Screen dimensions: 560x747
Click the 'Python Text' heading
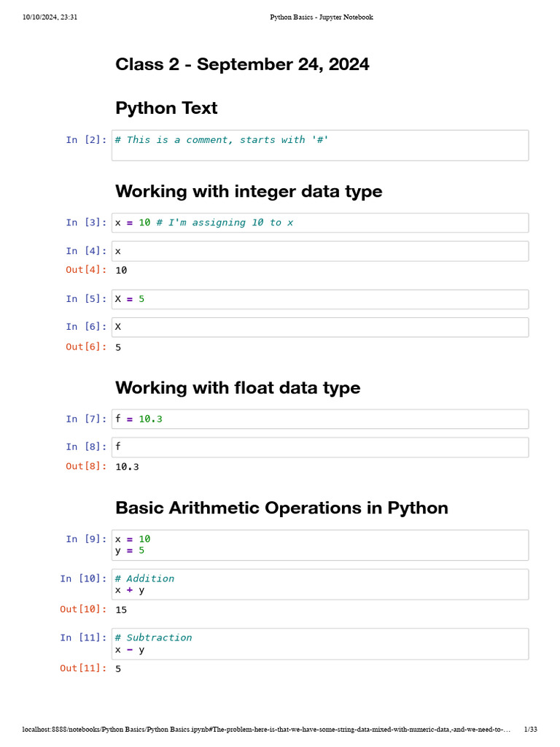click(x=166, y=108)
